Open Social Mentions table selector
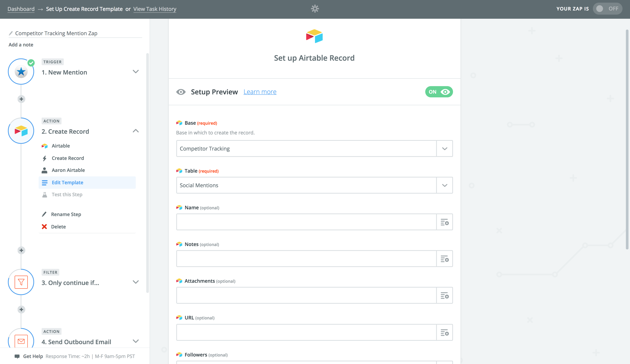The image size is (630, 364). pos(314,185)
